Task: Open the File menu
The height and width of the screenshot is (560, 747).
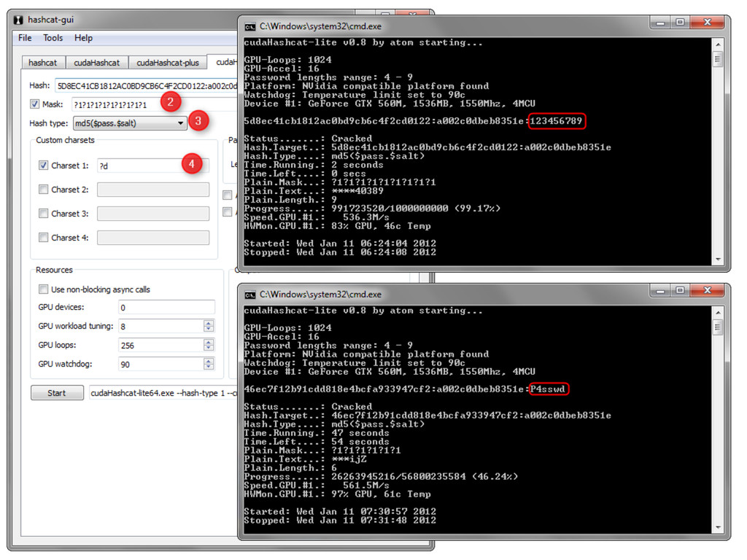Action: point(25,38)
